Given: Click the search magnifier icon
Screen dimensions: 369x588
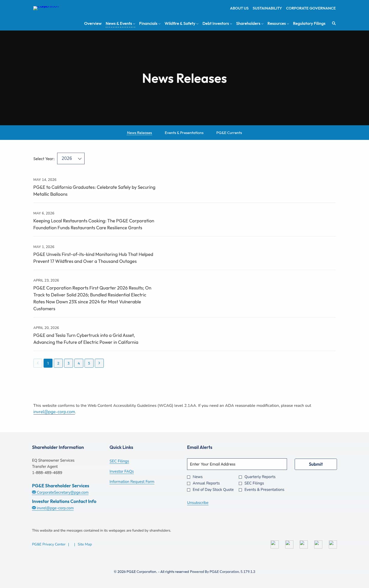Looking at the screenshot, I should (x=334, y=23).
